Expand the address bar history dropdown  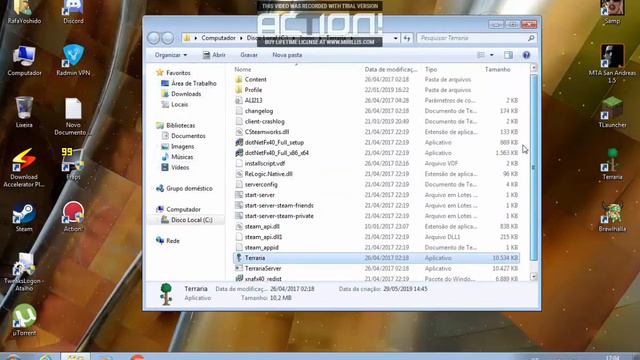coord(396,38)
